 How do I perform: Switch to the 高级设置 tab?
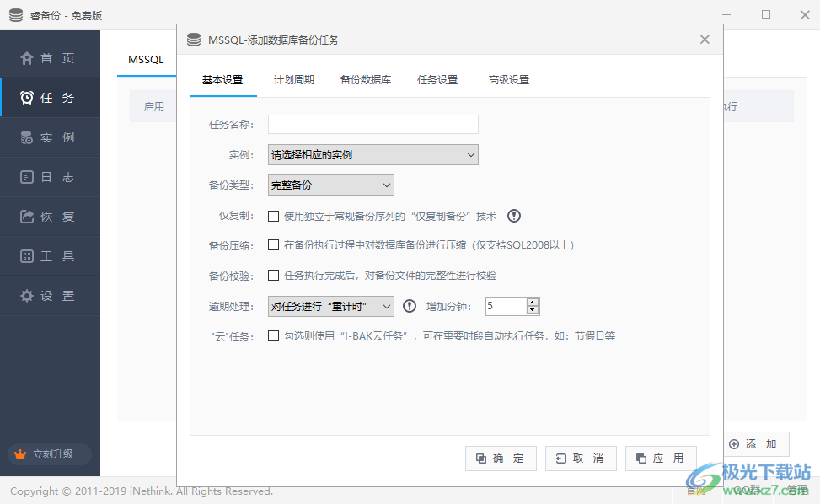509,80
